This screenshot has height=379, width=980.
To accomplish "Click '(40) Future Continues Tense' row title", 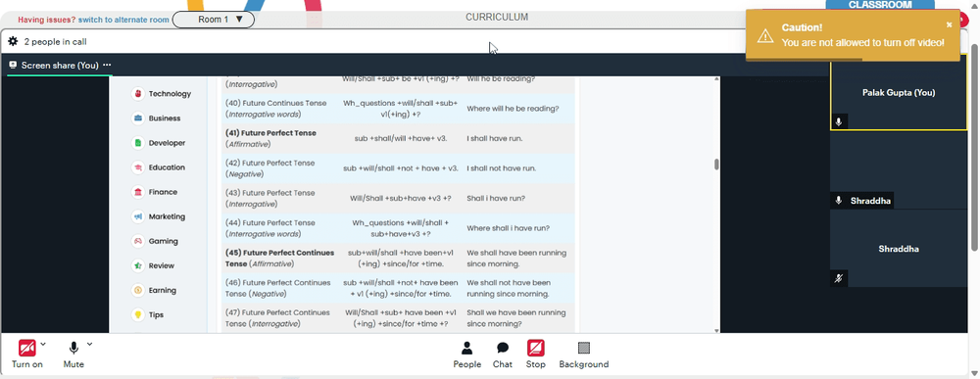I will click(275, 103).
